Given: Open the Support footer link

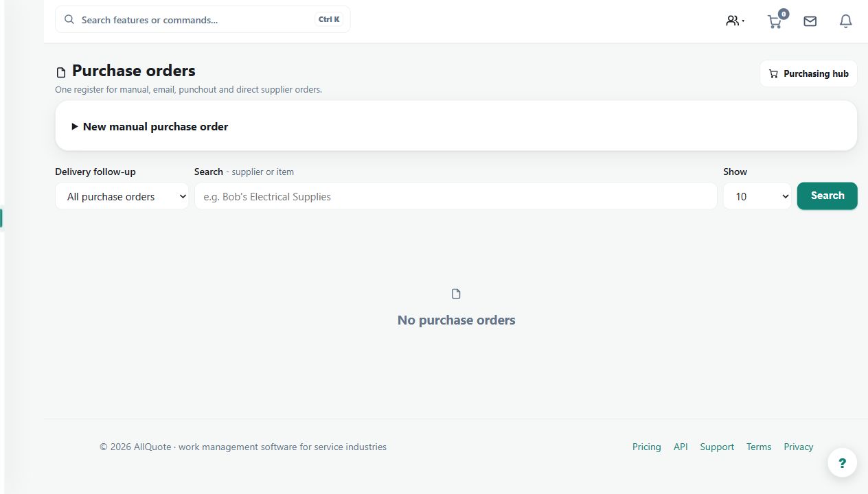Looking at the screenshot, I should [717, 447].
